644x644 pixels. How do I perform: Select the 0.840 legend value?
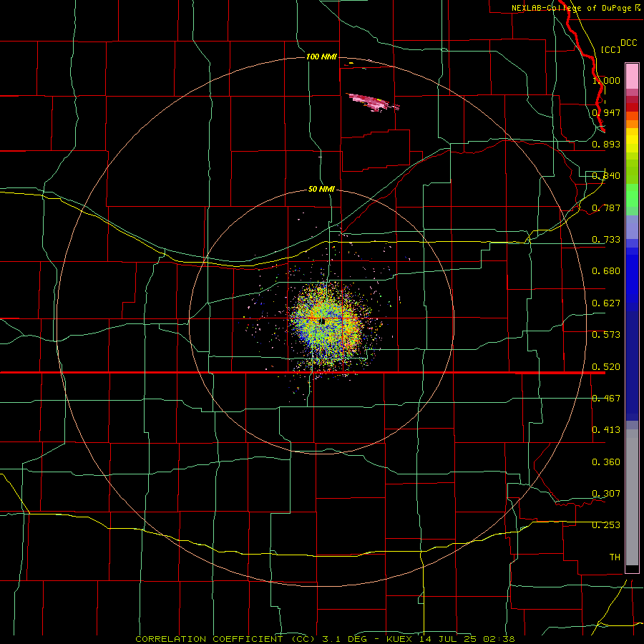(x=606, y=176)
